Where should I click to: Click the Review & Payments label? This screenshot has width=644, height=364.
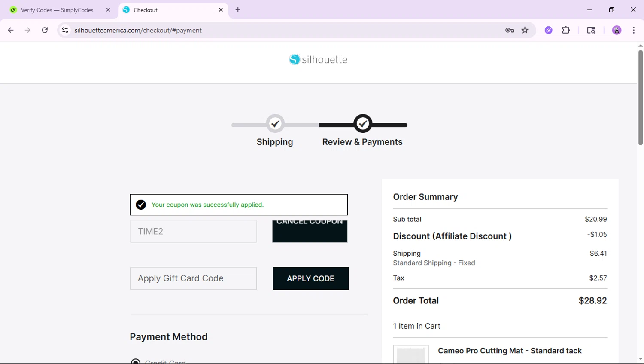click(x=362, y=142)
